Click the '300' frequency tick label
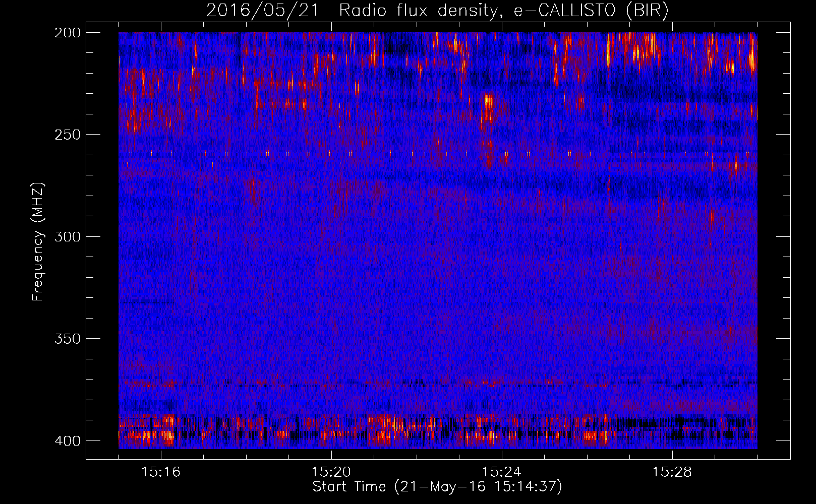The width and height of the screenshot is (816, 504). 67,236
